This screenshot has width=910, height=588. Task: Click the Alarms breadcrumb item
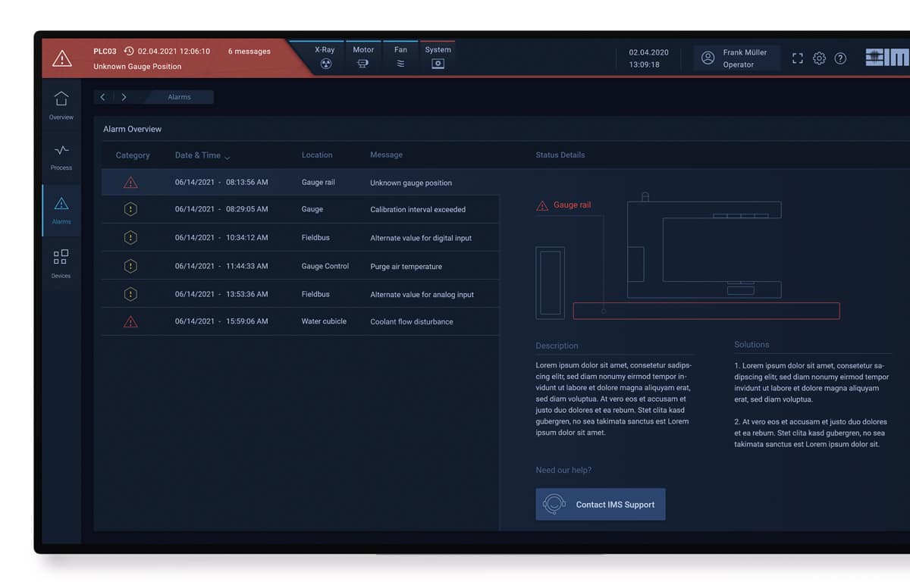click(x=180, y=97)
